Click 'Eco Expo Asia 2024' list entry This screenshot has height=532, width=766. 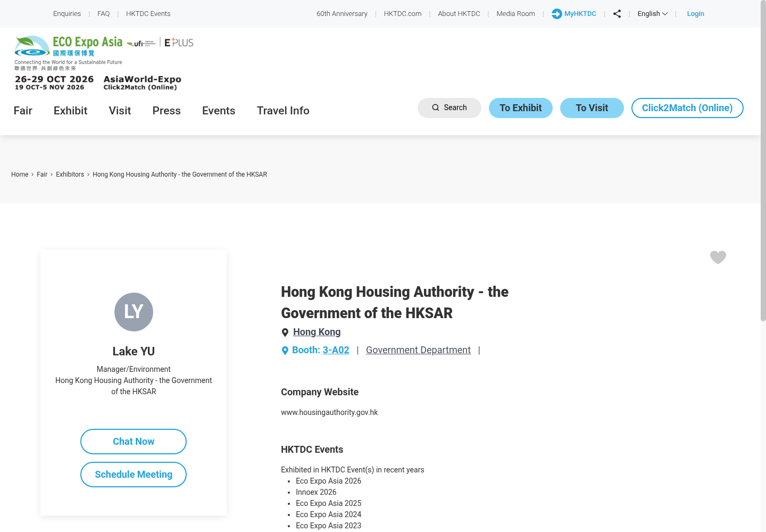tap(329, 514)
